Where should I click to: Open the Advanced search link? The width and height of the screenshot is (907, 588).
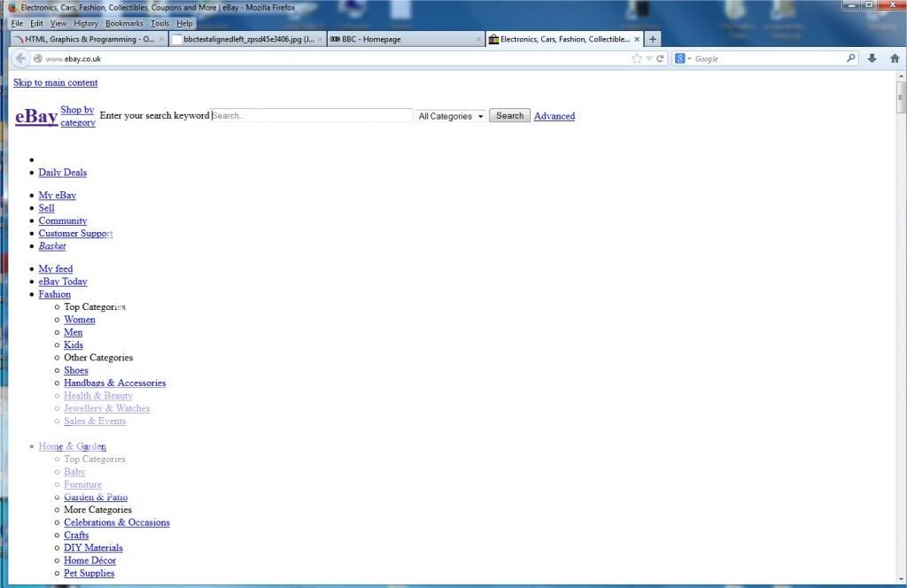(554, 116)
